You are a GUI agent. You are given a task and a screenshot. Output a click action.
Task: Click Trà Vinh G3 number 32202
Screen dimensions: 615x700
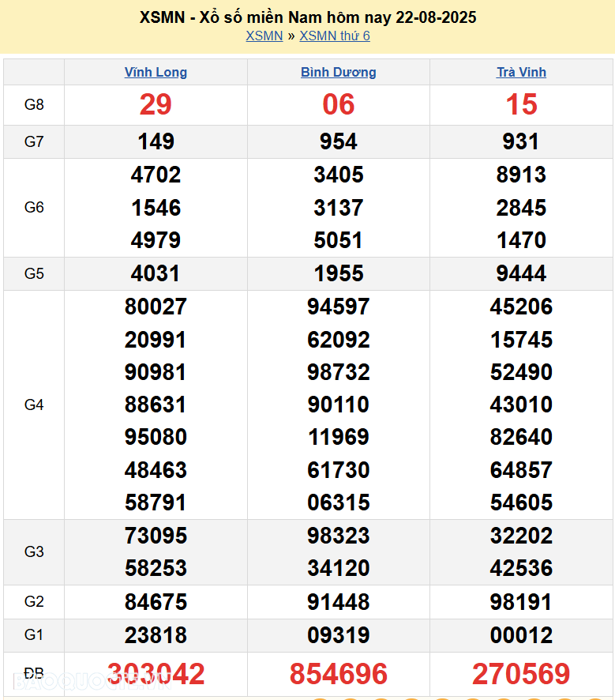[521, 536]
